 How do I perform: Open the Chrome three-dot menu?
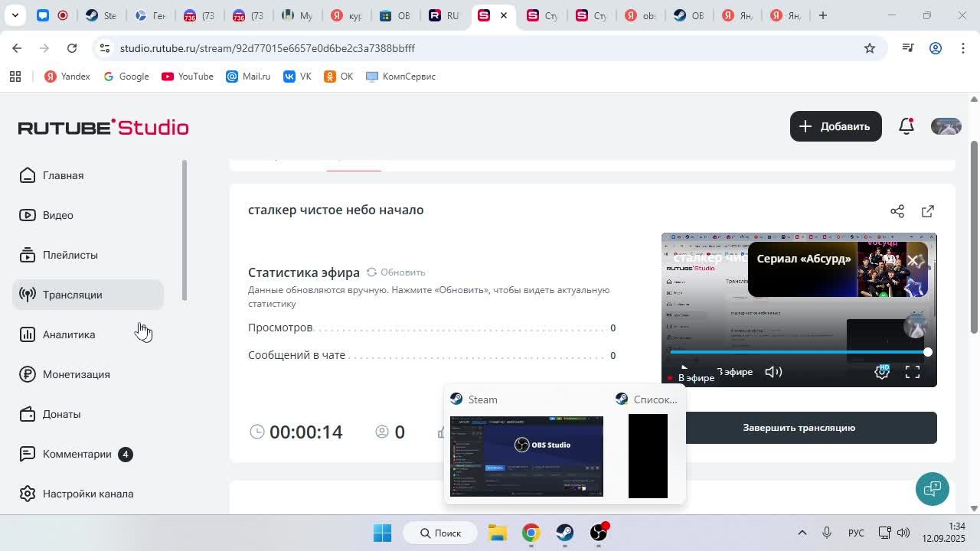click(x=962, y=48)
